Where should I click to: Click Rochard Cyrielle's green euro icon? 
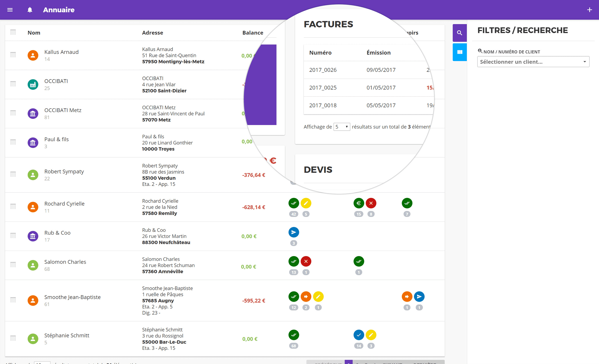point(358,203)
